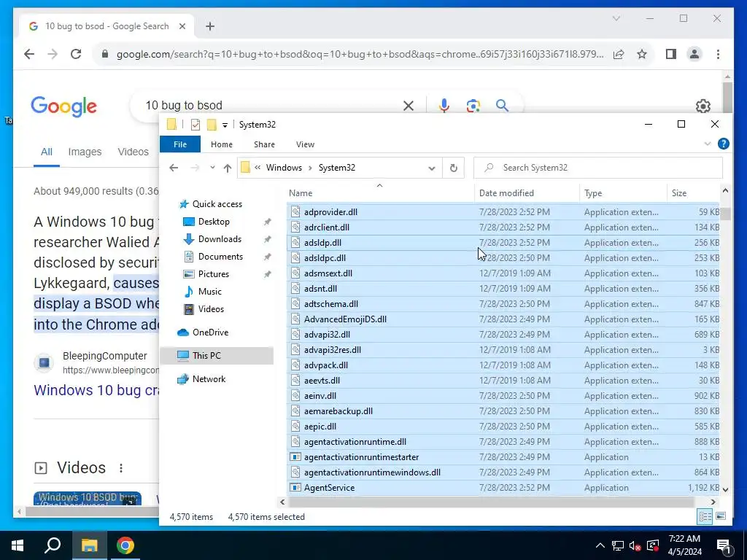Click Chrome icon on the taskbar
The image size is (747, 560).
[125, 545]
